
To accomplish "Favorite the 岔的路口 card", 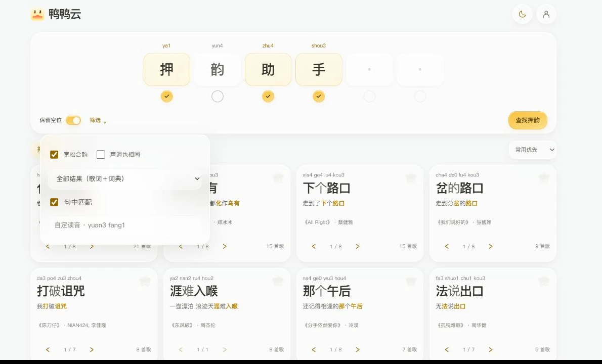I will tap(544, 178).
